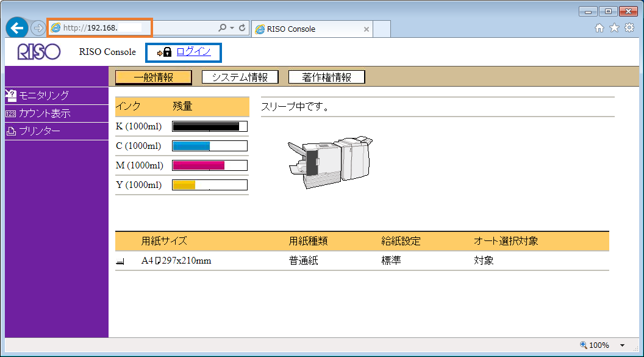Click the 標準 feed setting cell
The image size is (644, 357).
(391, 261)
